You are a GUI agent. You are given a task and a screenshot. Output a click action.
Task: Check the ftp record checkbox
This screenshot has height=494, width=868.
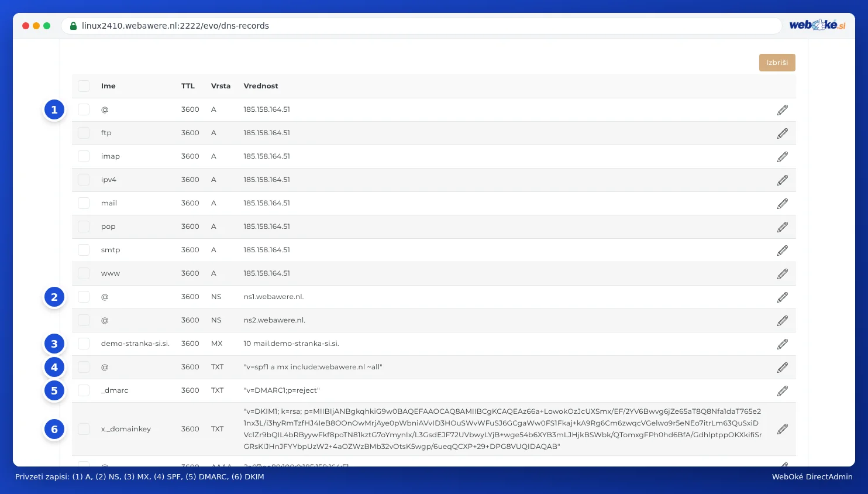tap(84, 133)
